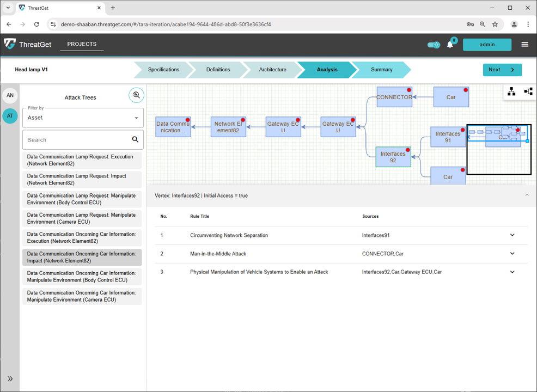
Task: Expand the Man-in-the-Middle Attack rule row
Action: coord(512,254)
